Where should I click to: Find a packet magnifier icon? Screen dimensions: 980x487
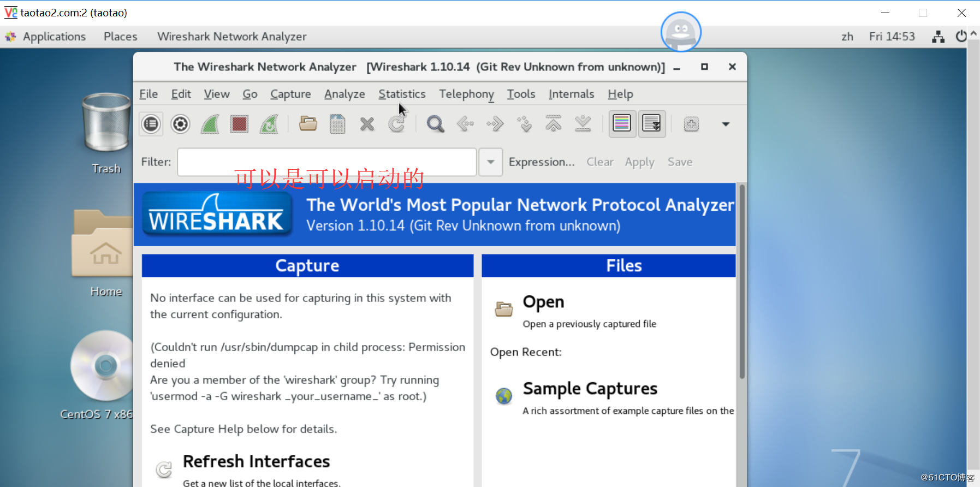coord(435,124)
